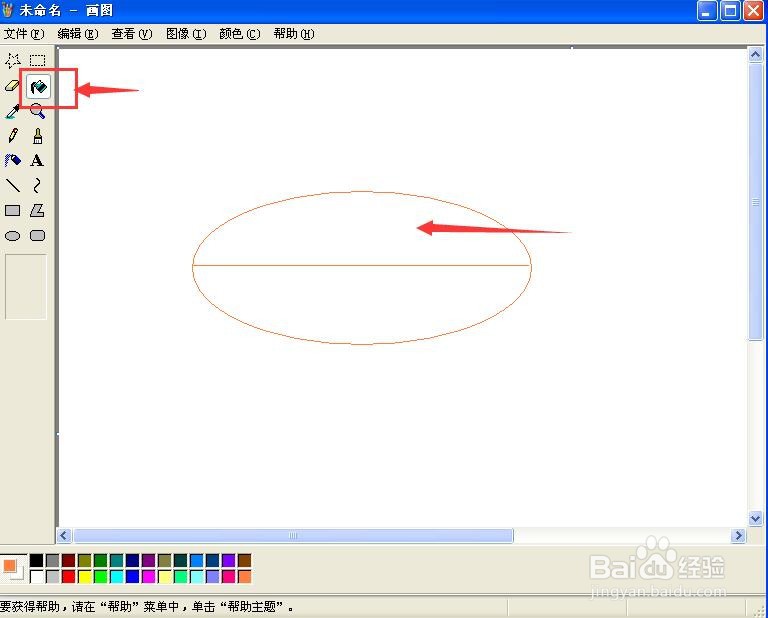Pick the pure blue swatch

[133, 576]
